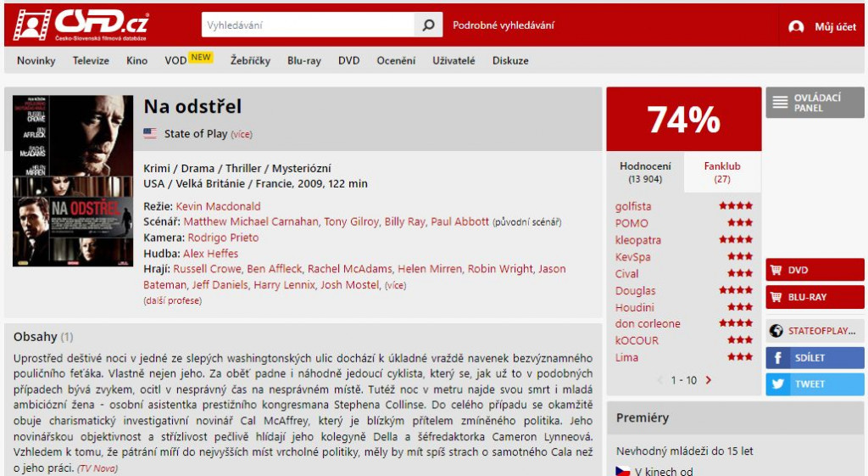Open the Diskuze menu
Image resolution: width=868 pixels, height=476 pixels.
tap(510, 60)
